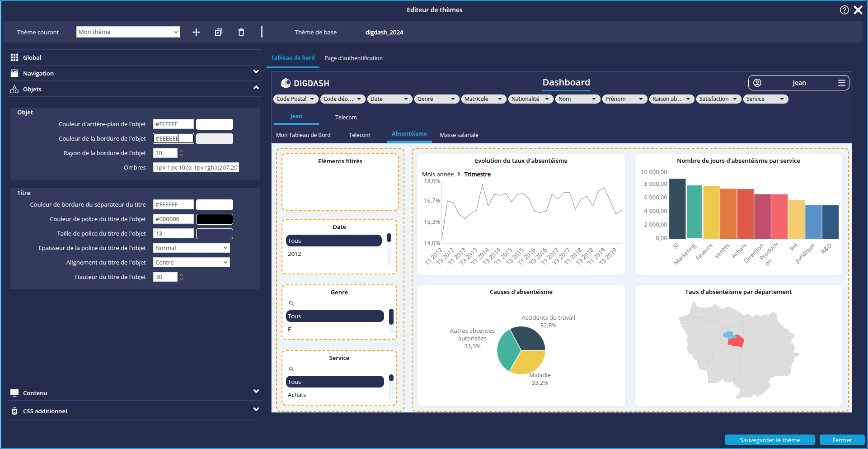Expand the CSS additionnel section
The width and height of the screenshot is (868, 449).
[256, 410]
